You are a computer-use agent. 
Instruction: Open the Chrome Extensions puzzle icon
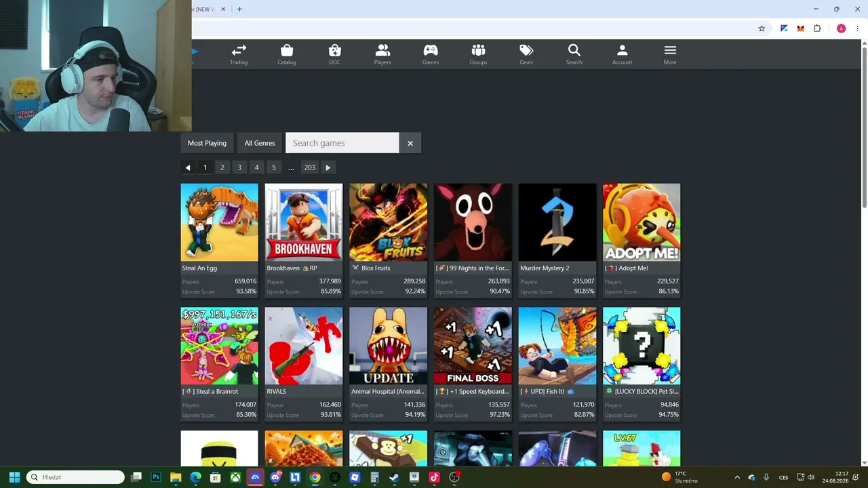click(817, 28)
